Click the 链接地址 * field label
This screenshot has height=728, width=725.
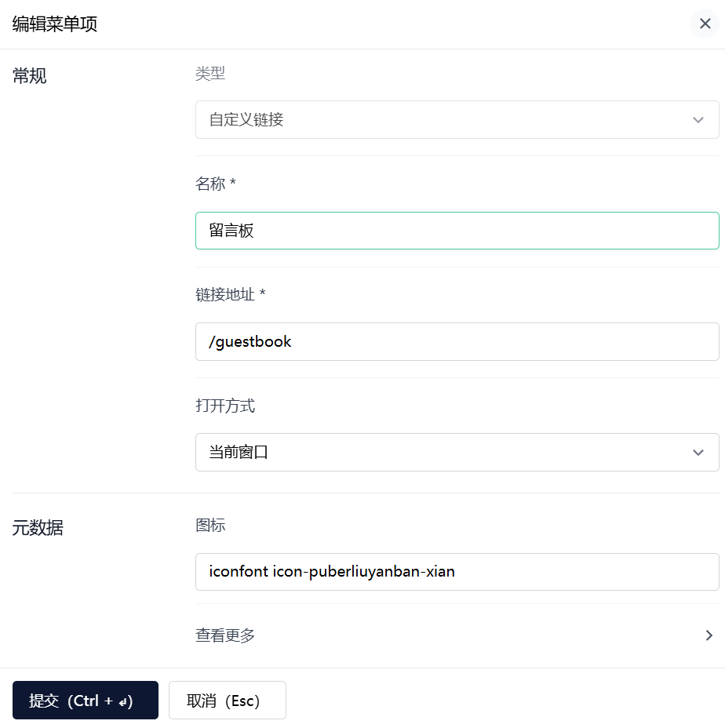[x=231, y=294]
